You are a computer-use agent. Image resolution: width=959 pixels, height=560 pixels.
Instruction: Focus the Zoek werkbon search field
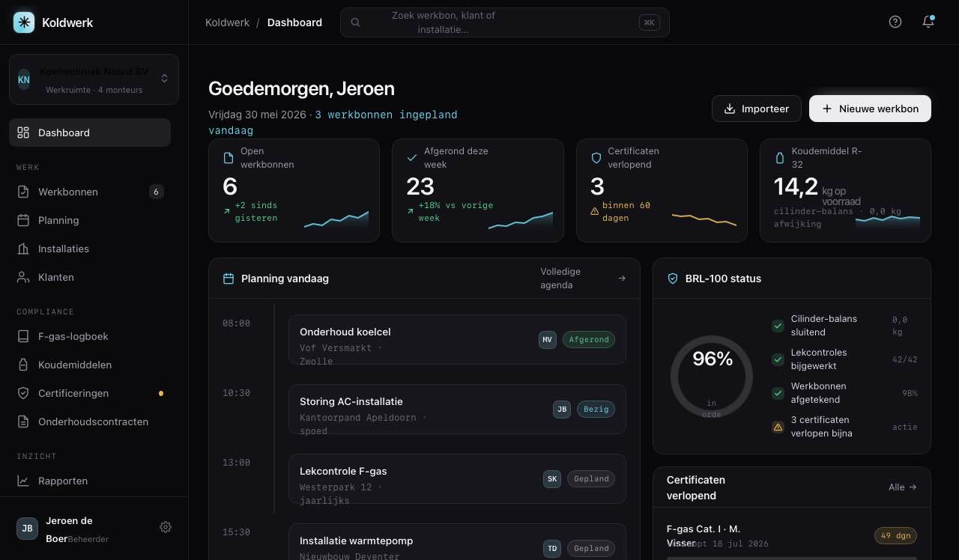(505, 22)
